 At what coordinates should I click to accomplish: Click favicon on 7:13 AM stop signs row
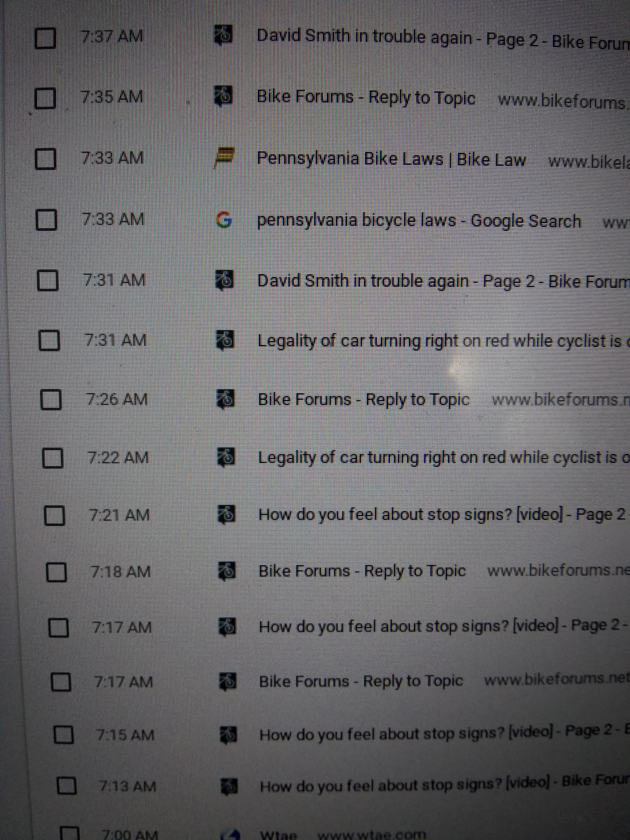230,786
